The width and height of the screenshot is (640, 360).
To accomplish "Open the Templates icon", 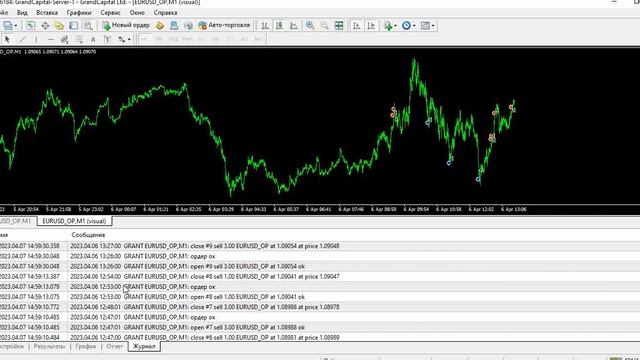I will point(425,25).
